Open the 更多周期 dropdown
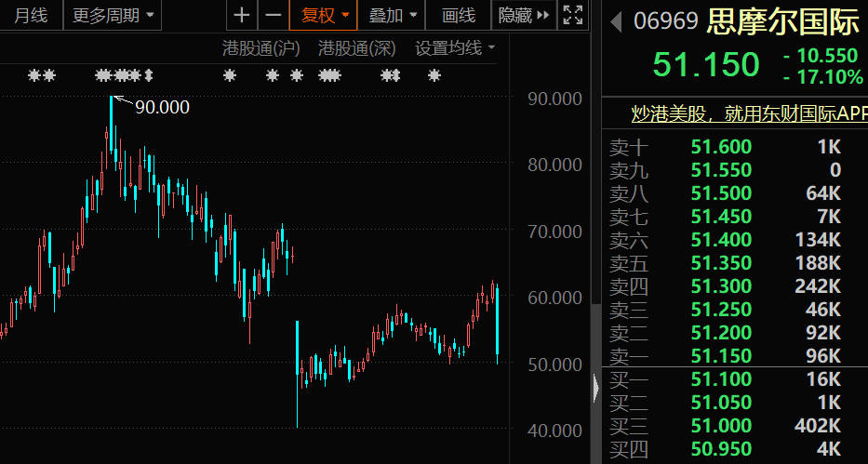The height and width of the screenshot is (464, 868). click(x=113, y=16)
